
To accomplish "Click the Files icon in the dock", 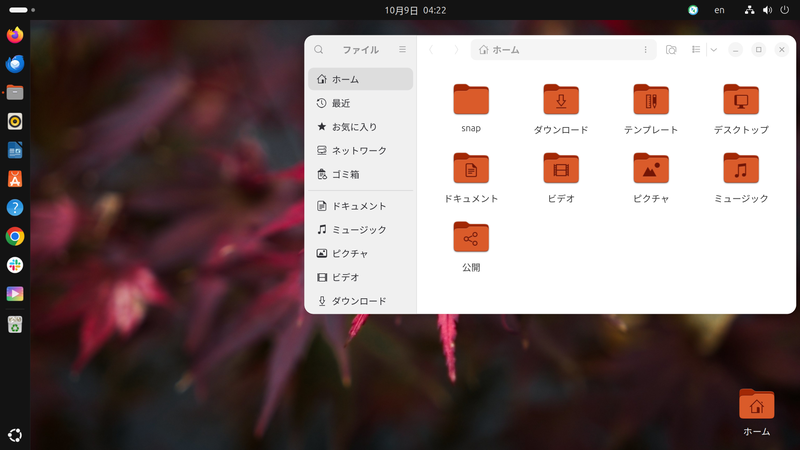I will 15,92.
